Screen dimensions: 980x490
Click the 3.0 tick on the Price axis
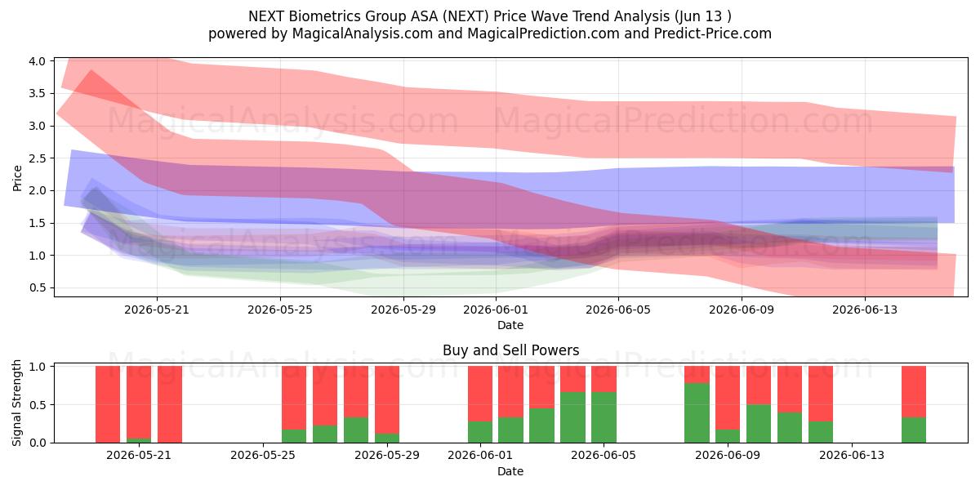coord(38,126)
